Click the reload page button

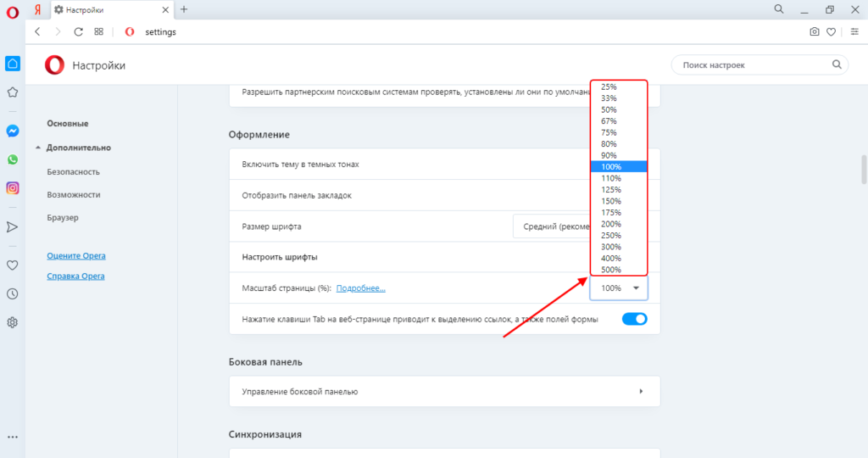(x=79, y=31)
